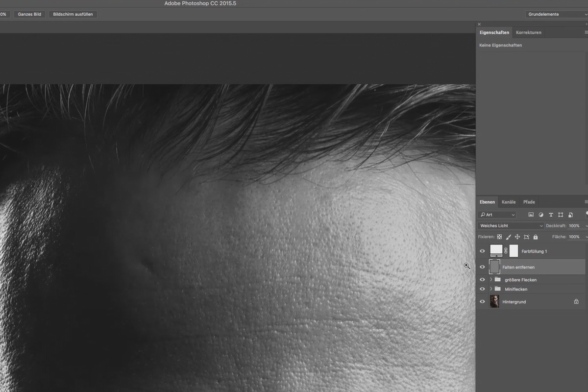Screen dimensions: 588x392
Task: Filter layers by pixel layer icon
Action: pyautogui.click(x=531, y=215)
